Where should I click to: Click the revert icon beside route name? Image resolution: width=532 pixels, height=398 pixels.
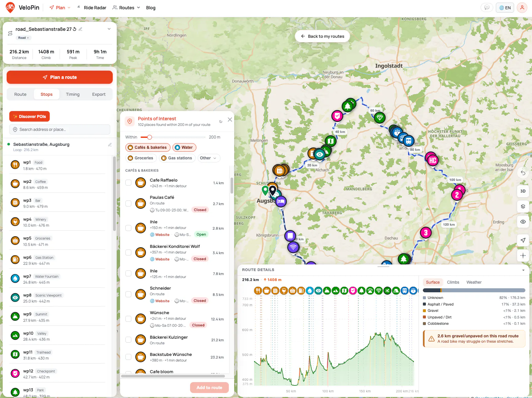tap(75, 29)
